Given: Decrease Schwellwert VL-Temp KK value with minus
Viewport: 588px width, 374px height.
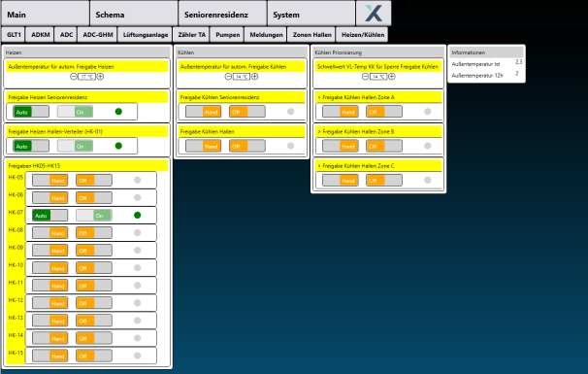Looking at the screenshot, I should tap(365, 77).
